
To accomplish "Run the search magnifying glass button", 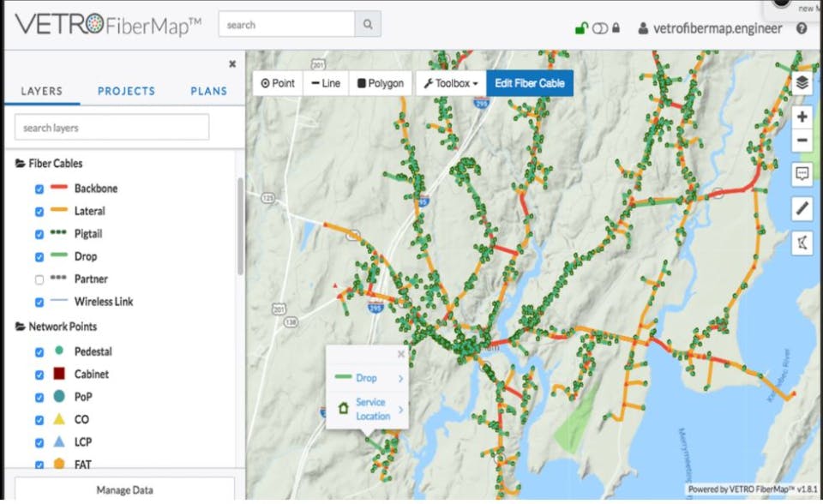I will coord(368,24).
